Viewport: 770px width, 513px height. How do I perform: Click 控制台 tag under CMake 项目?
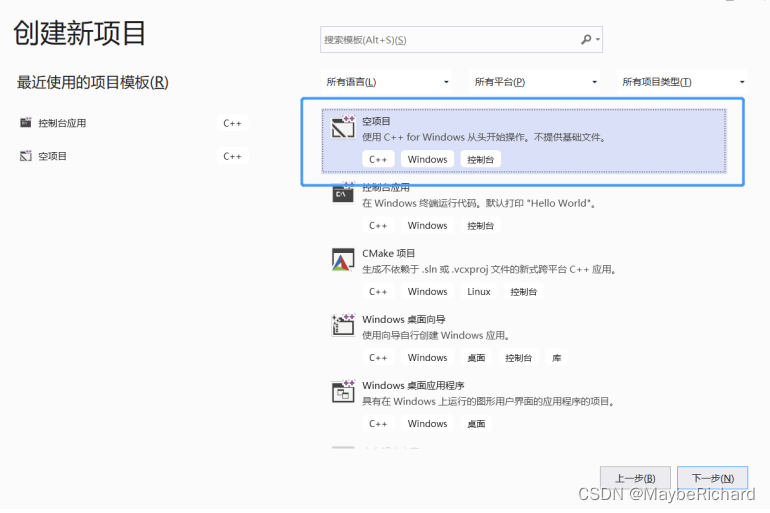tap(523, 292)
